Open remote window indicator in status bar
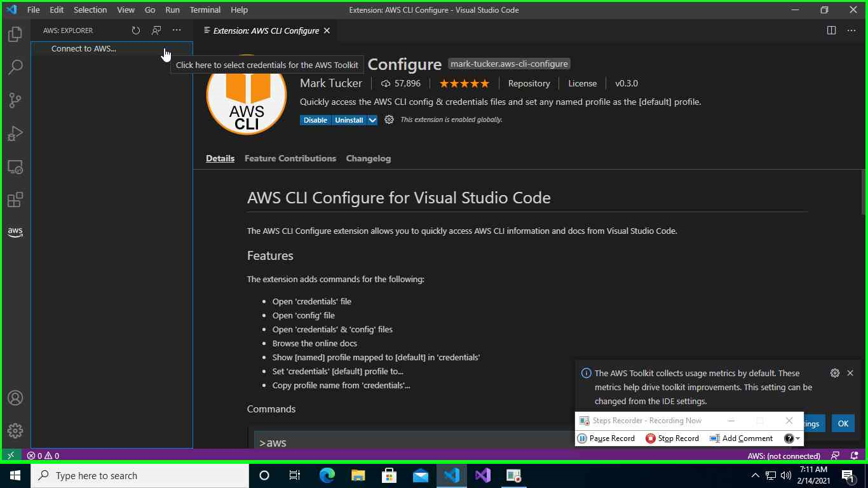The width and height of the screenshot is (868, 488). pos(10,456)
